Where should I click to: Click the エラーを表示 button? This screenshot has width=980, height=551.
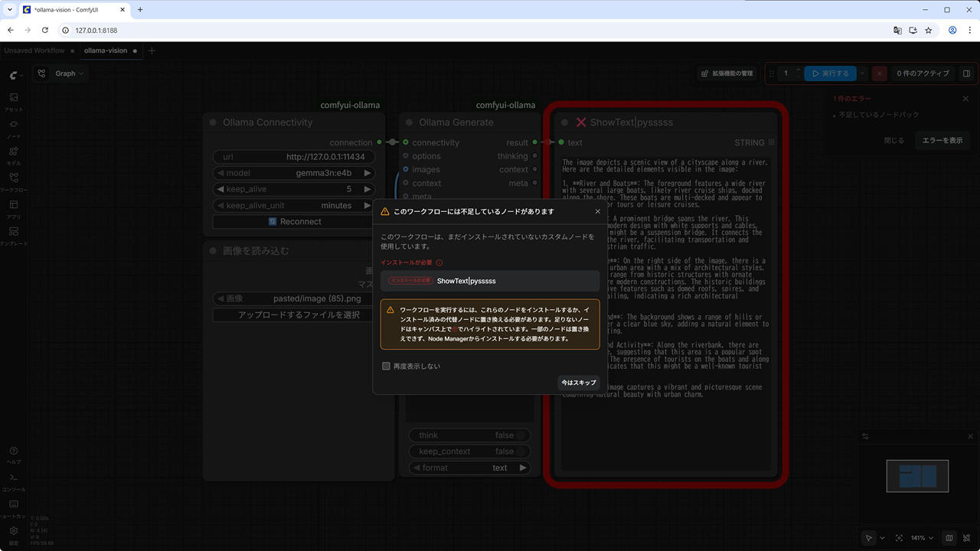tap(942, 141)
